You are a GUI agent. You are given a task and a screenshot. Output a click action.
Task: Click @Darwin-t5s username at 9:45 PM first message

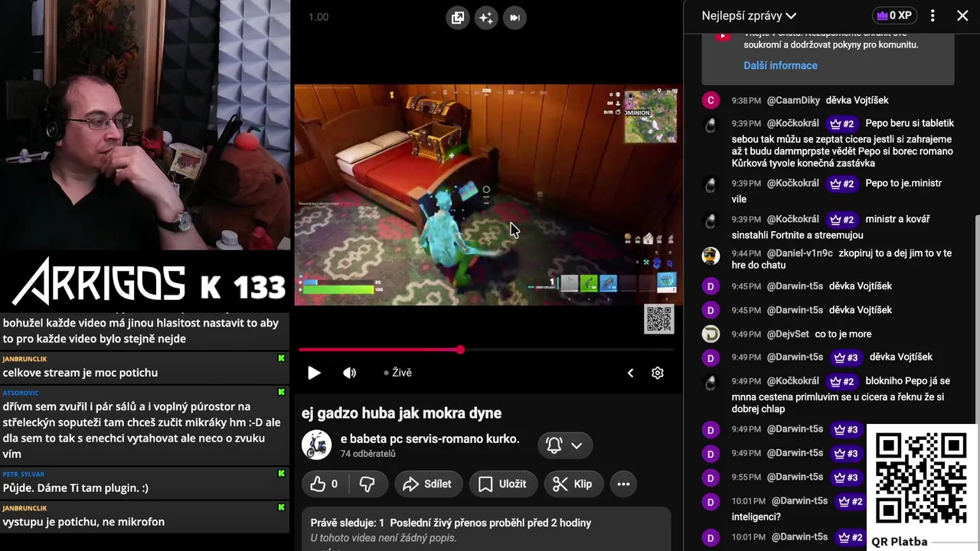pyautogui.click(x=795, y=286)
